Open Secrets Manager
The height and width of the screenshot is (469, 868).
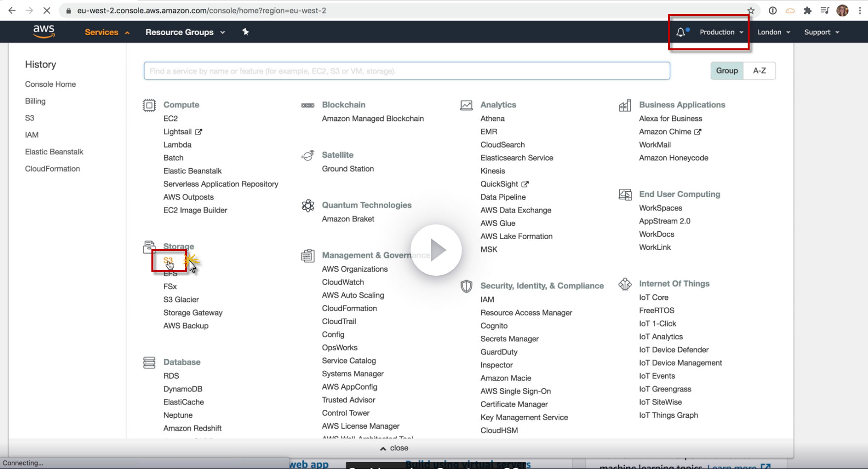[509, 339]
